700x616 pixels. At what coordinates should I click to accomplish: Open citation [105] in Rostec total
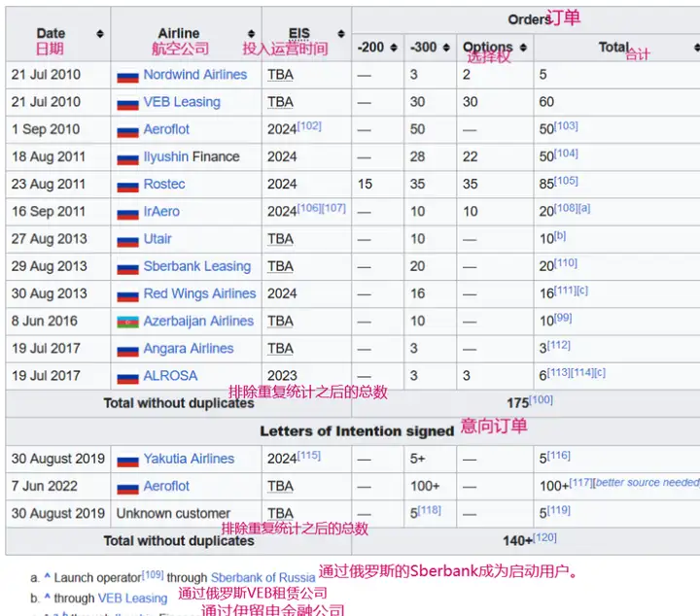566,181
